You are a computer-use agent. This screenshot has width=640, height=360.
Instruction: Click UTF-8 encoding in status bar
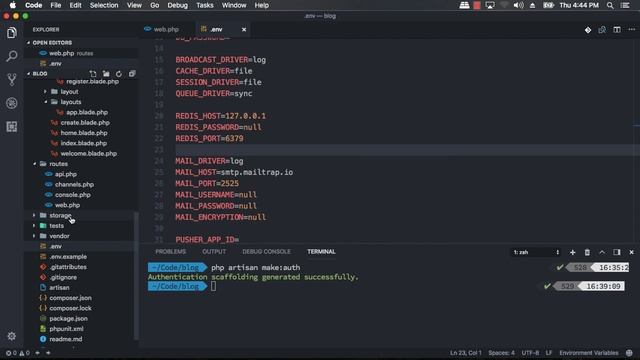click(530, 353)
